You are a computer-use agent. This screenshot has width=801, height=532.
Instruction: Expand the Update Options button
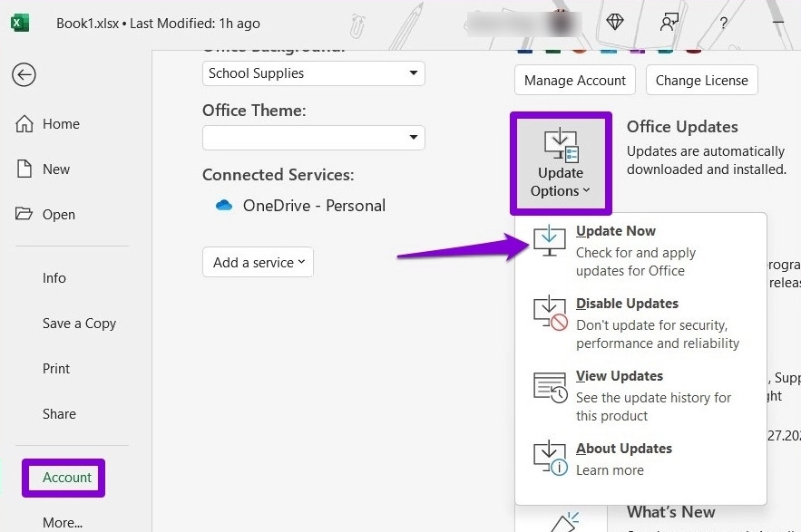pyautogui.click(x=561, y=163)
